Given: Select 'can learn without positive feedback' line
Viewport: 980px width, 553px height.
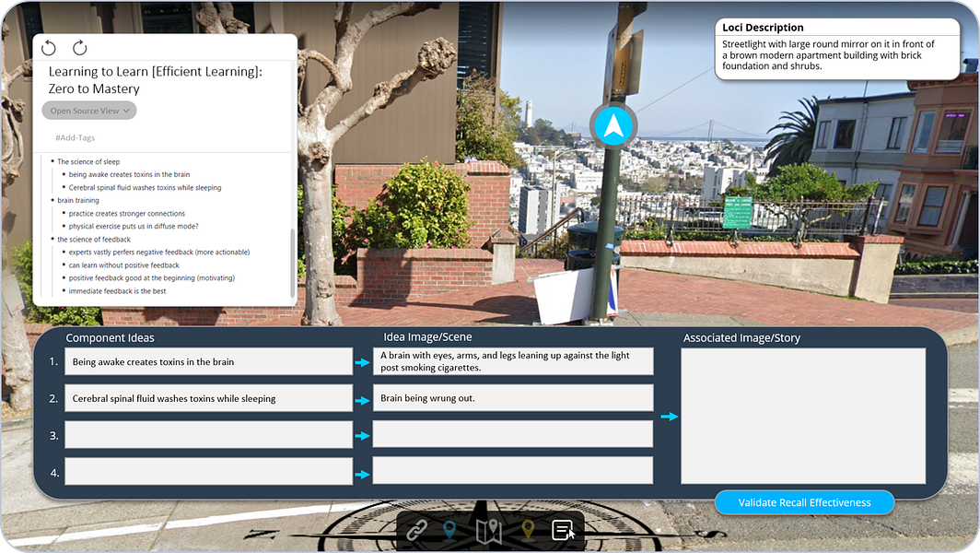Looking at the screenshot, I should pyautogui.click(x=123, y=265).
